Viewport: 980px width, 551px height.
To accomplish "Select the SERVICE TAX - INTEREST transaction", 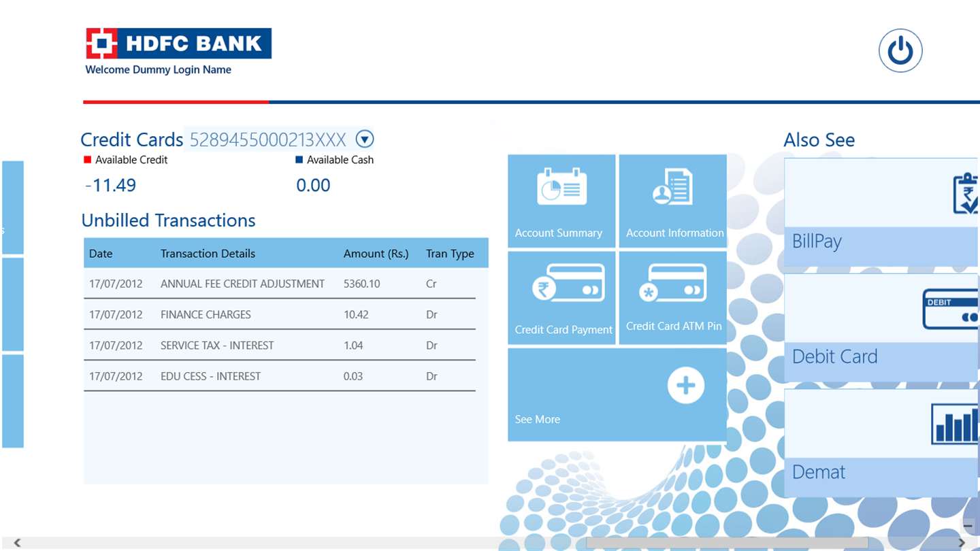I will [280, 345].
